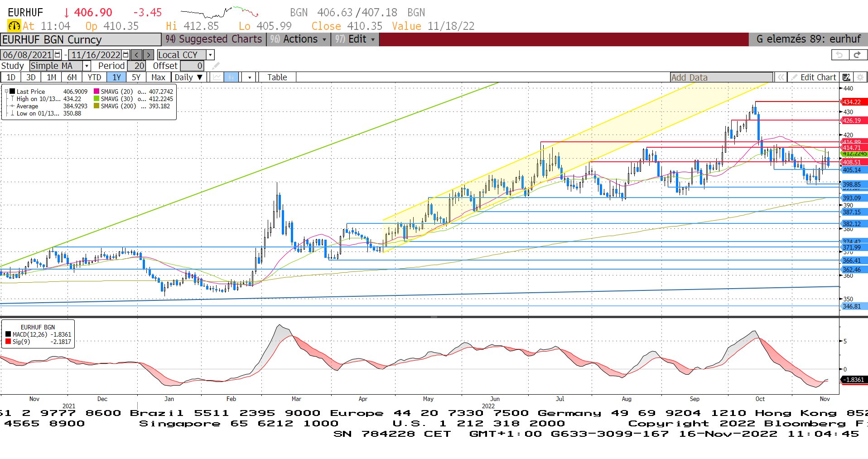Screen dimensions: 868x459
Task: Click the Low on 01/13 legend row
Action: point(48,113)
